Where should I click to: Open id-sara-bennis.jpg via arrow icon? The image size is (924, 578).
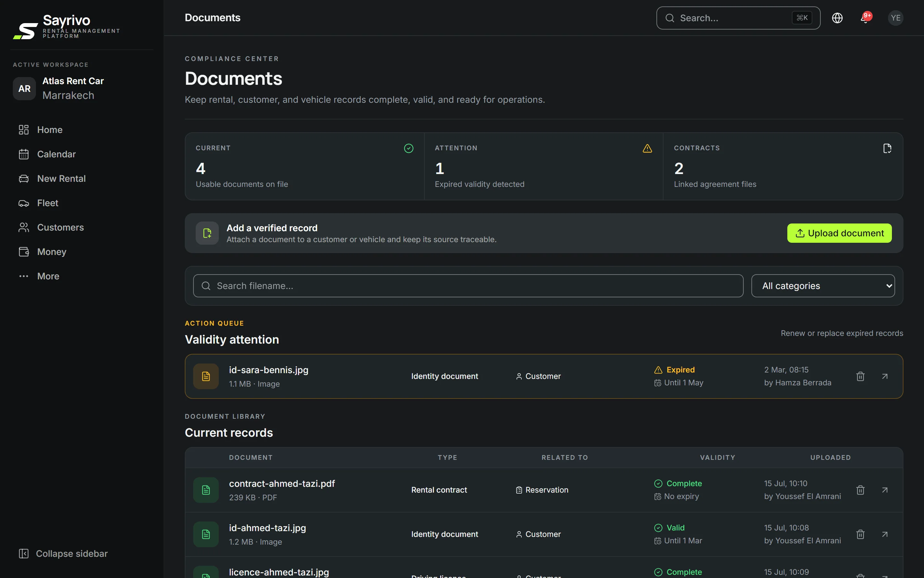coord(885,376)
